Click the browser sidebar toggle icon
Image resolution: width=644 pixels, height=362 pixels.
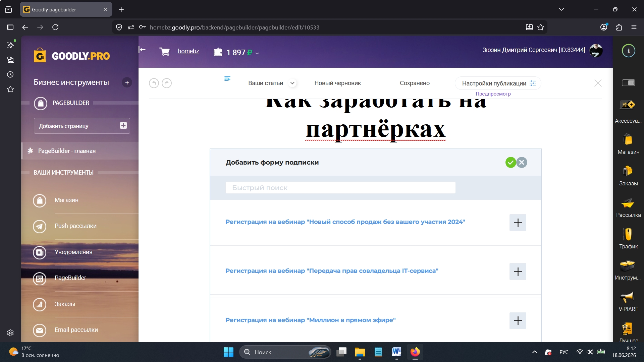click(x=10, y=27)
